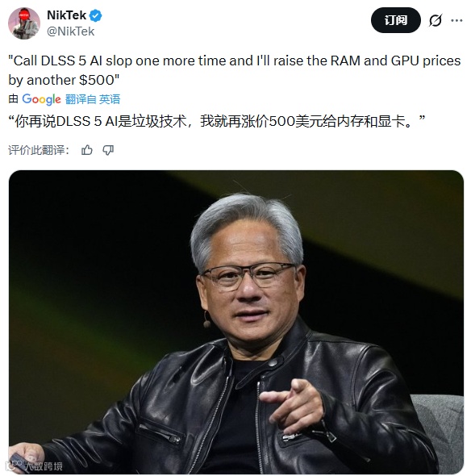471x476 pixels.
Task: Click the 英语 source language link
Action: click(x=110, y=99)
